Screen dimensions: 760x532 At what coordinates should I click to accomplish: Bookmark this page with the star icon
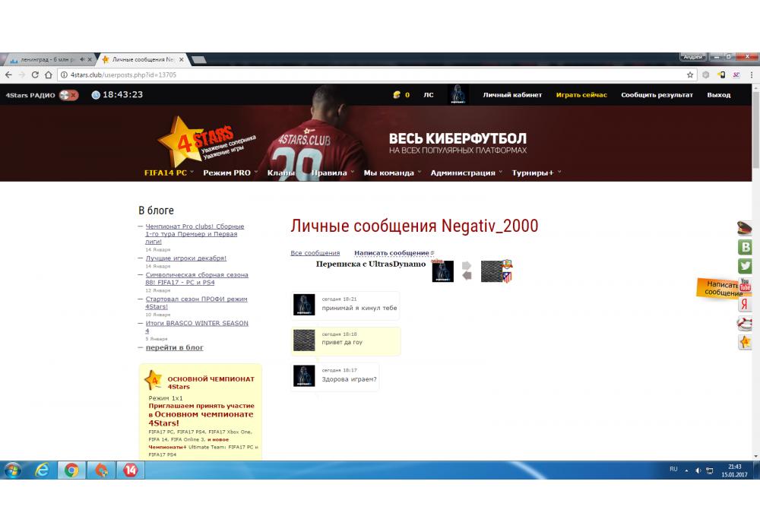click(x=690, y=74)
